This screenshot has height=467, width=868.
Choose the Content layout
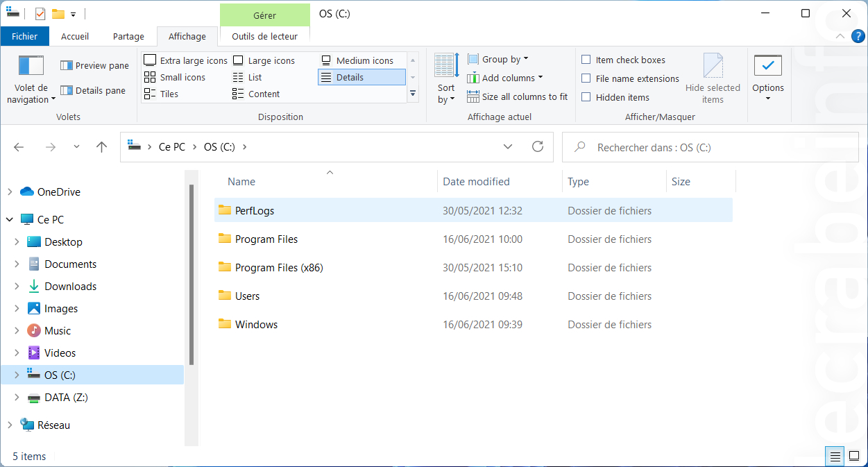click(256, 94)
